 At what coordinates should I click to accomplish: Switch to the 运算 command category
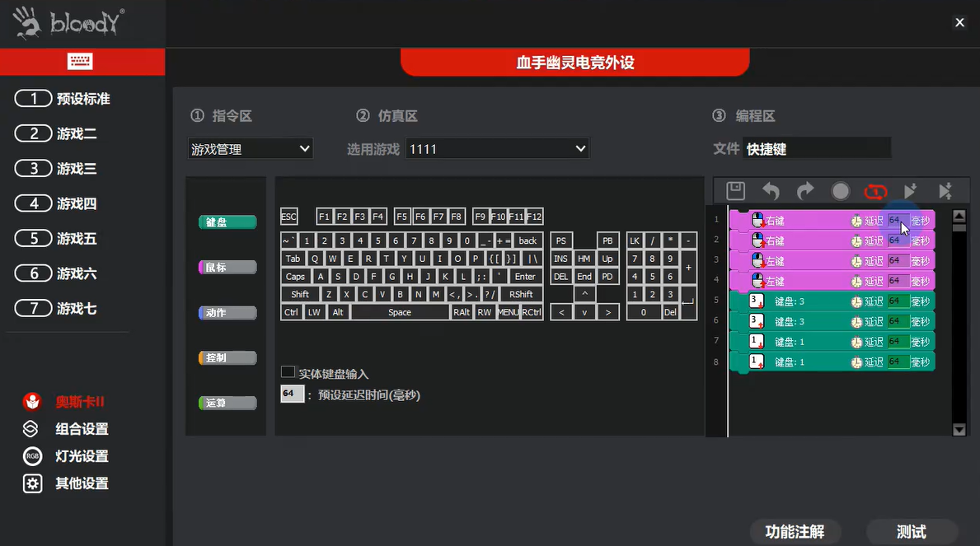pyautogui.click(x=227, y=403)
